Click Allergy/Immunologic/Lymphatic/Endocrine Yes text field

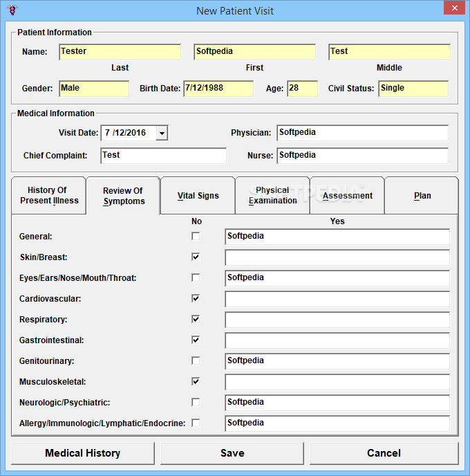pyautogui.click(x=337, y=423)
